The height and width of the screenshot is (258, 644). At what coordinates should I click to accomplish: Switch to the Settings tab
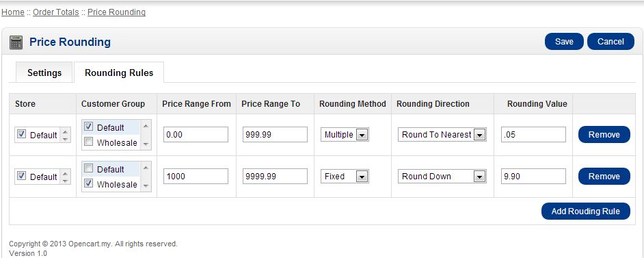pos(44,73)
